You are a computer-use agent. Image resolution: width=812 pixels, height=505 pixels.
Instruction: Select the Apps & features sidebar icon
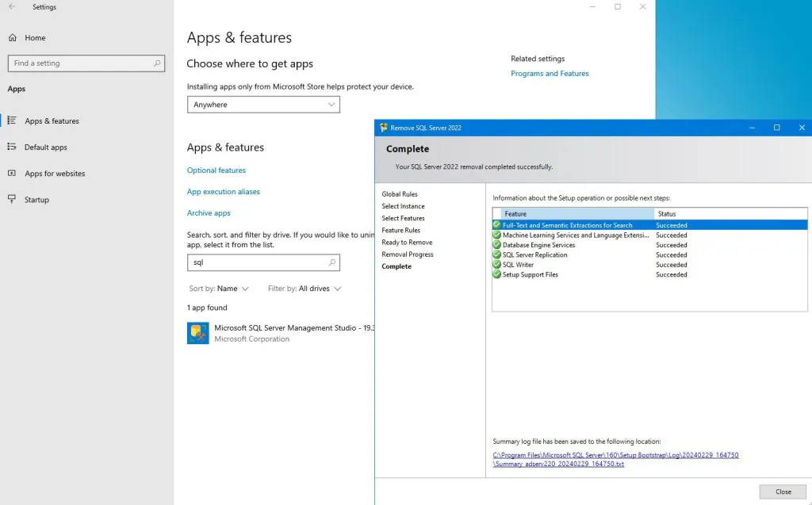point(14,121)
